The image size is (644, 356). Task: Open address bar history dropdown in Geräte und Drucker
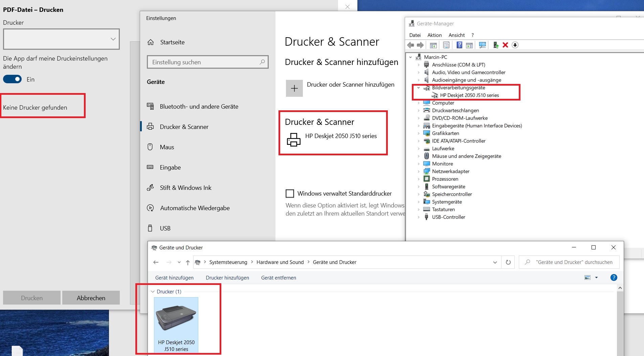(x=495, y=262)
